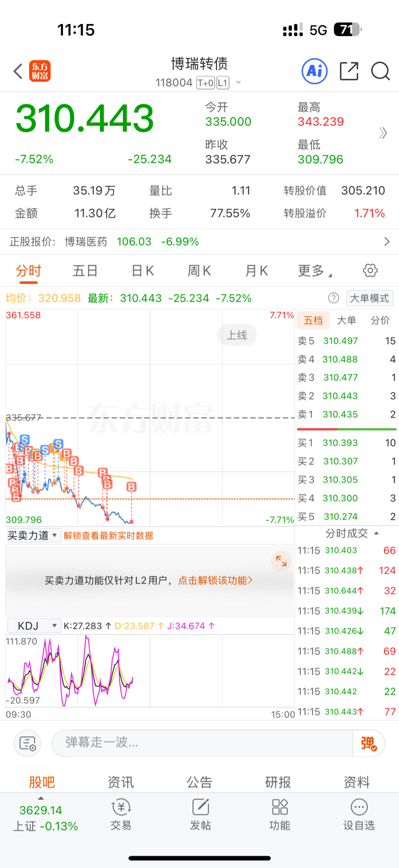Open the KDJ indicator dropdown
The image size is (399, 868).
tap(34, 626)
